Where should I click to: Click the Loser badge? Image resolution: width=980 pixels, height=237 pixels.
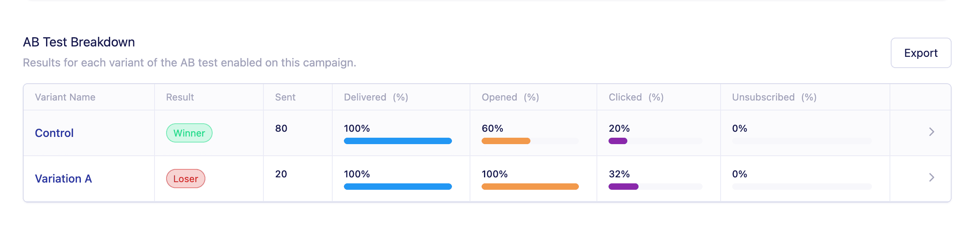click(186, 179)
